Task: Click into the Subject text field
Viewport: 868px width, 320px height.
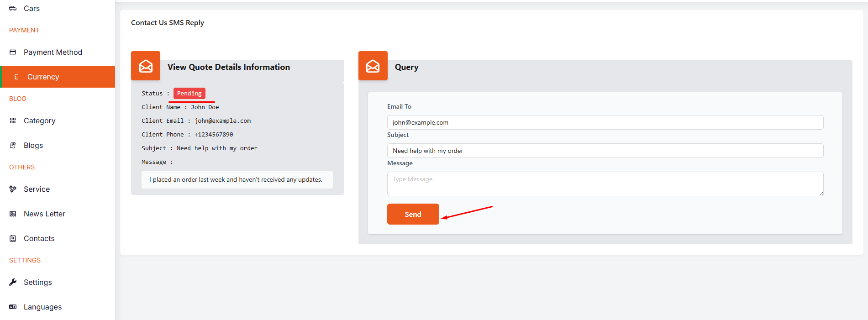Action: coord(605,151)
